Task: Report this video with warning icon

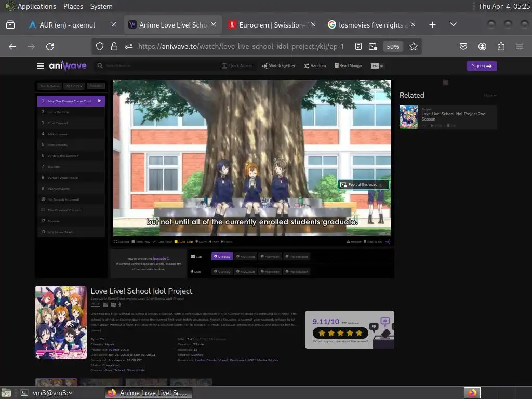Action: (x=354, y=242)
